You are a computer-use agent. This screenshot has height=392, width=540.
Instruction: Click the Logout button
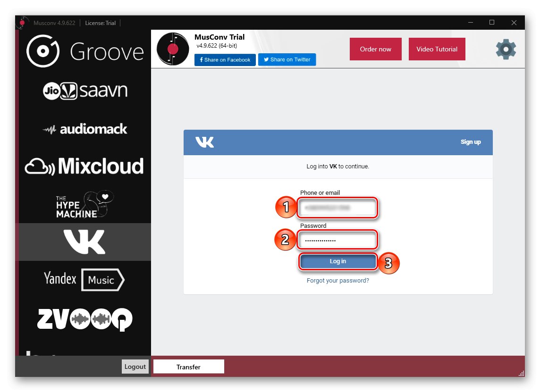(x=135, y=367)
